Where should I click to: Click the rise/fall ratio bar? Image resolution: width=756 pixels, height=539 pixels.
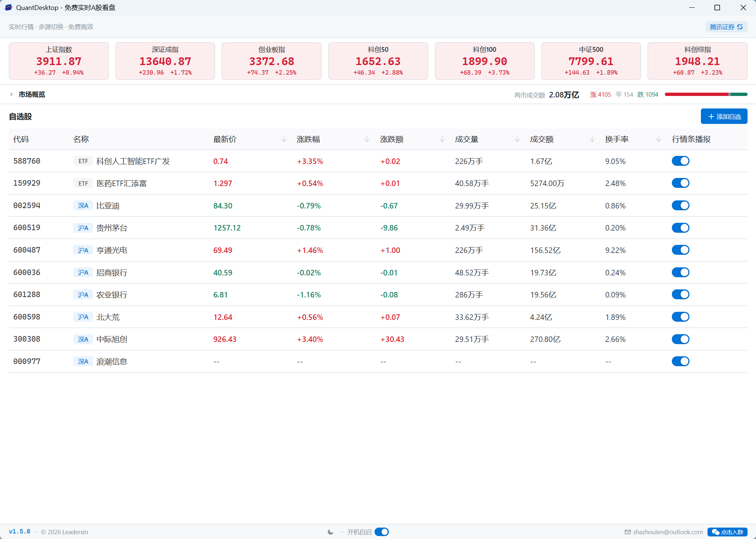[706, 94]
